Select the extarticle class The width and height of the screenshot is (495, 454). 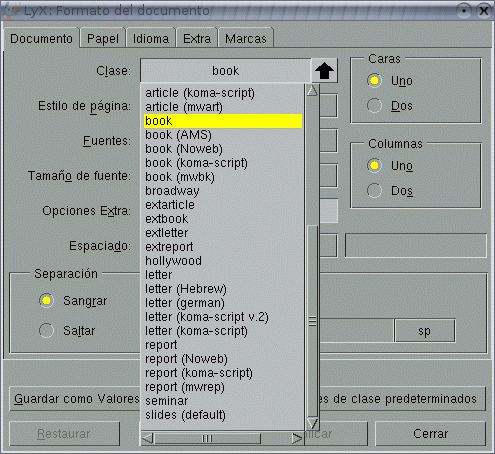[x=223, y=205]
